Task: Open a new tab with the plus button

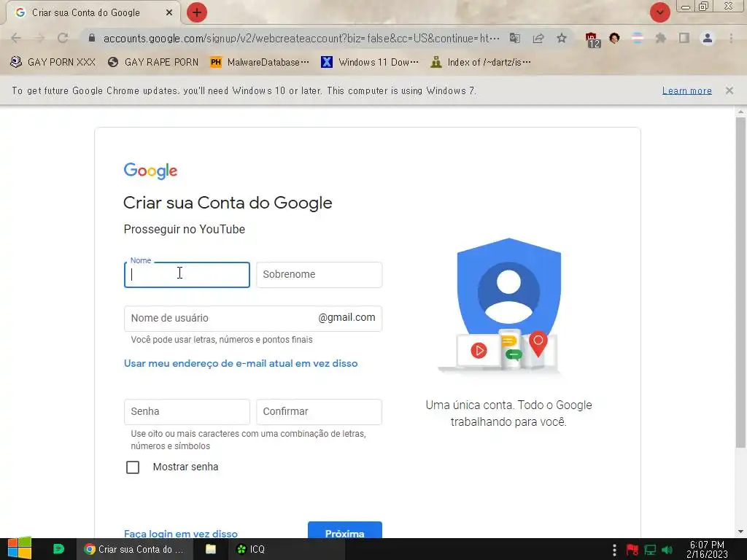Action: [x=197, y=12]
